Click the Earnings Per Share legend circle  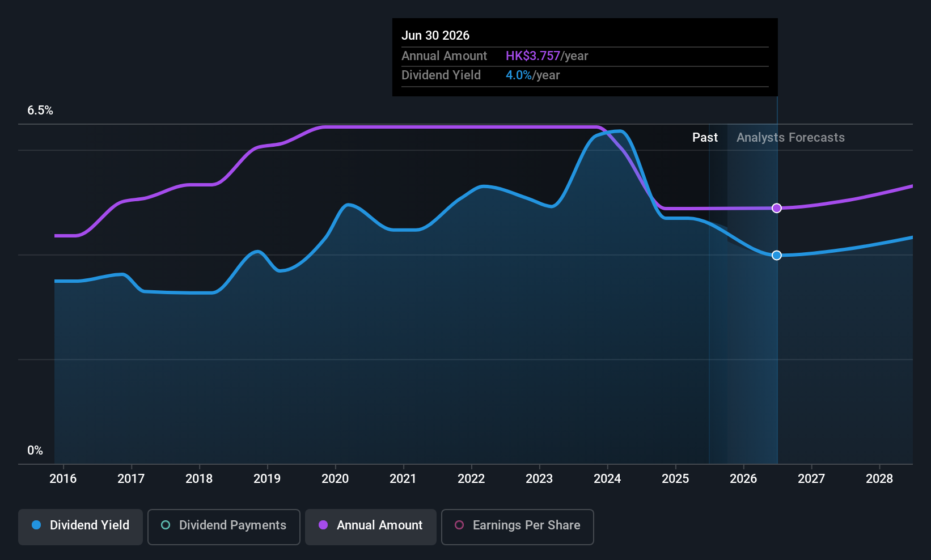pyautogui.click(x=459, y=525)
